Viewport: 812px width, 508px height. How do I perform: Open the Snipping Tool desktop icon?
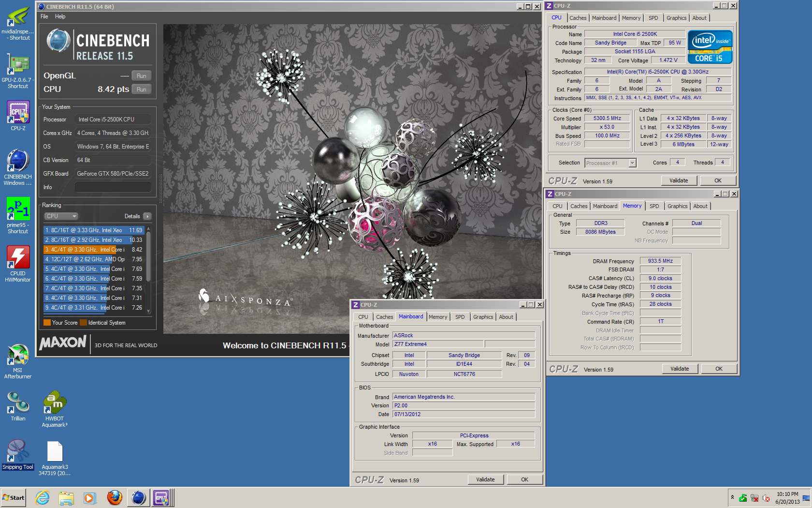click(18, 455)
